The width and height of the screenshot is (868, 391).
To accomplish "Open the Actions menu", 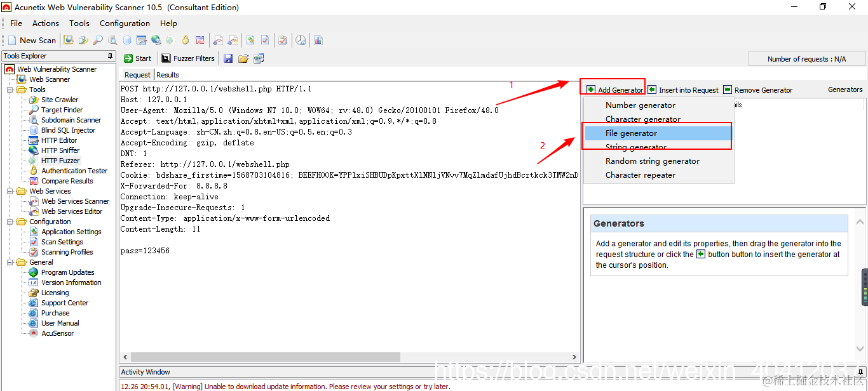I will 46,23.
